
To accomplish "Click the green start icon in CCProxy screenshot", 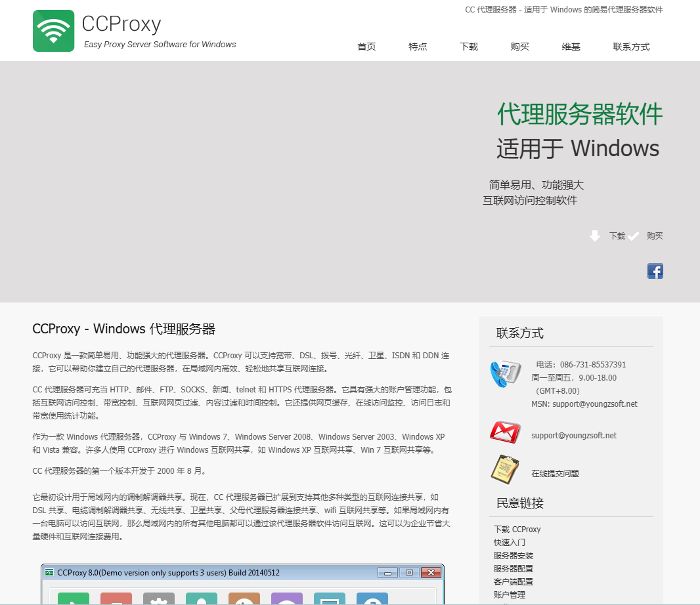I will (73, 598).
